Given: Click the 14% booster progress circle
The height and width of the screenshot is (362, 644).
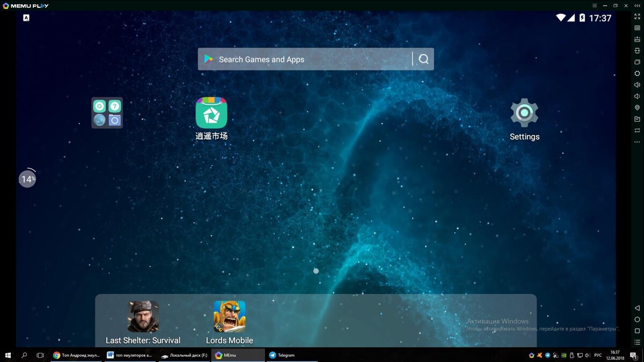Looking at the screenshot, I should tap(27, 179).
